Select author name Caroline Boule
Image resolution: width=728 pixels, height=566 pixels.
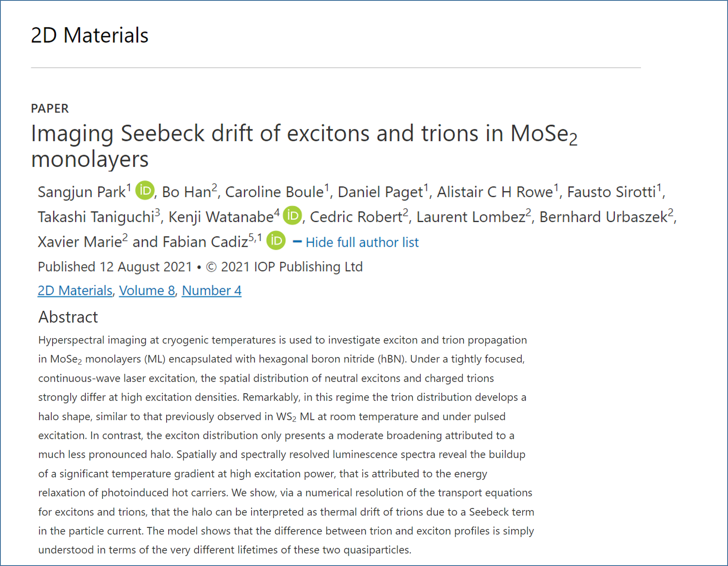click(274, 192)
